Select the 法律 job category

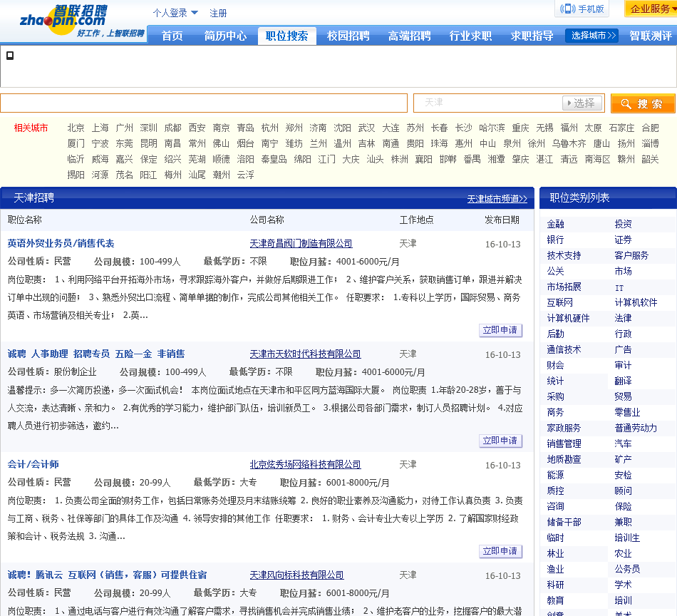pyautogui.click(x=623, y=319)
